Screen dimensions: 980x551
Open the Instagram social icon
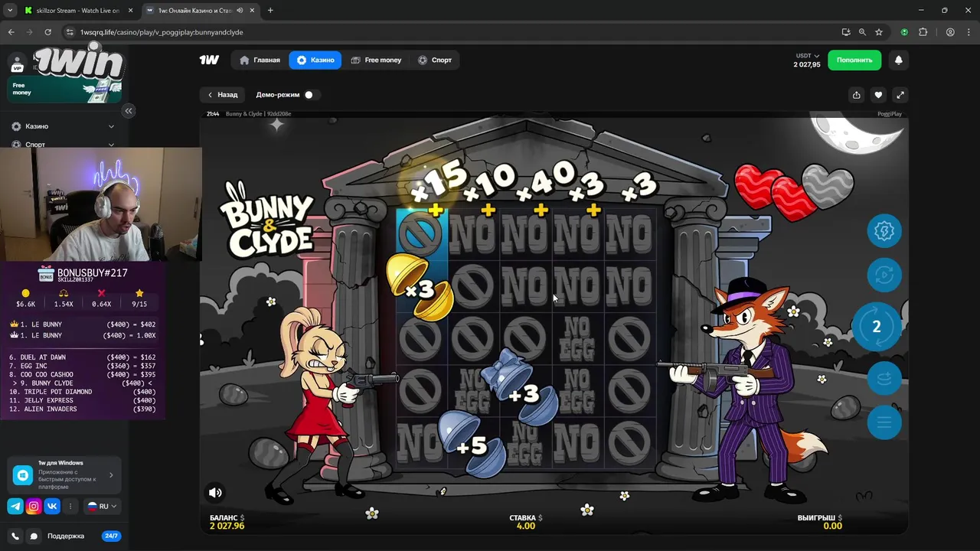[34, 506]
